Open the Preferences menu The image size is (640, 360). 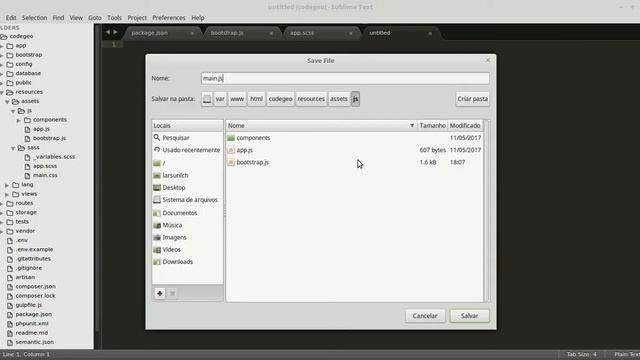click(x=169, y=18)
